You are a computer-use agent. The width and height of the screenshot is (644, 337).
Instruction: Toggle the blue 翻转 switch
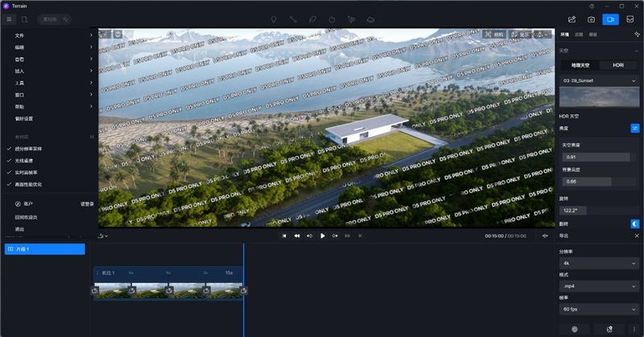click(x=634, y=223)
